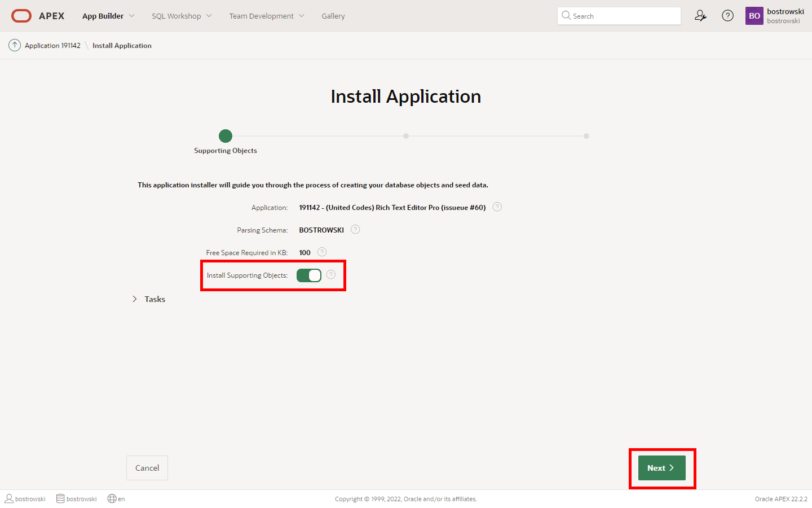Open the Team Development dropdown menu

[x=266, y=16]
